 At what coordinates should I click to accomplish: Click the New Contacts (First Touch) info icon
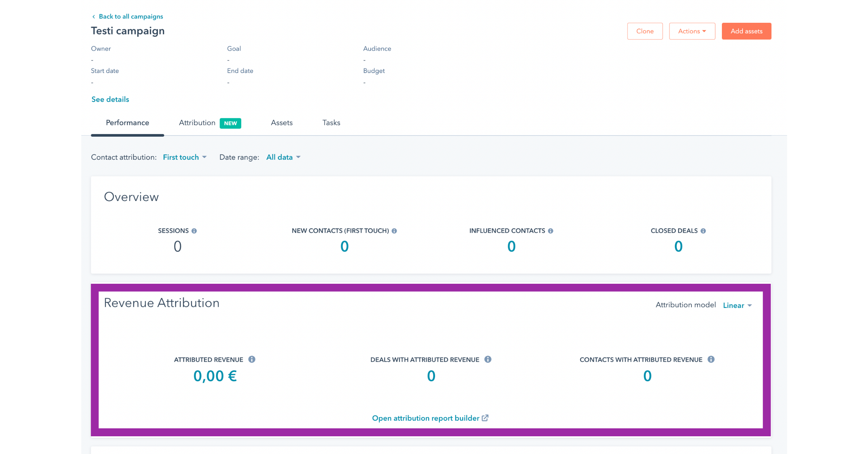point(394,231)
